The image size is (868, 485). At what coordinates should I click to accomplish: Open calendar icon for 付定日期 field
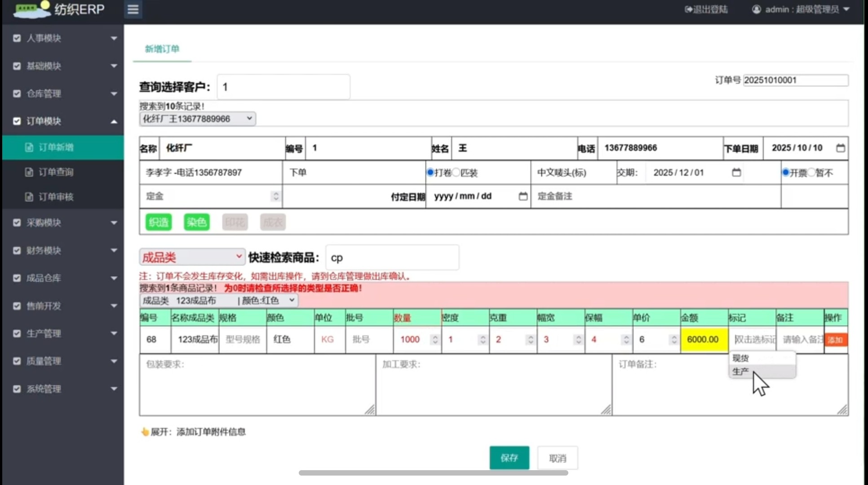(523, 196)
